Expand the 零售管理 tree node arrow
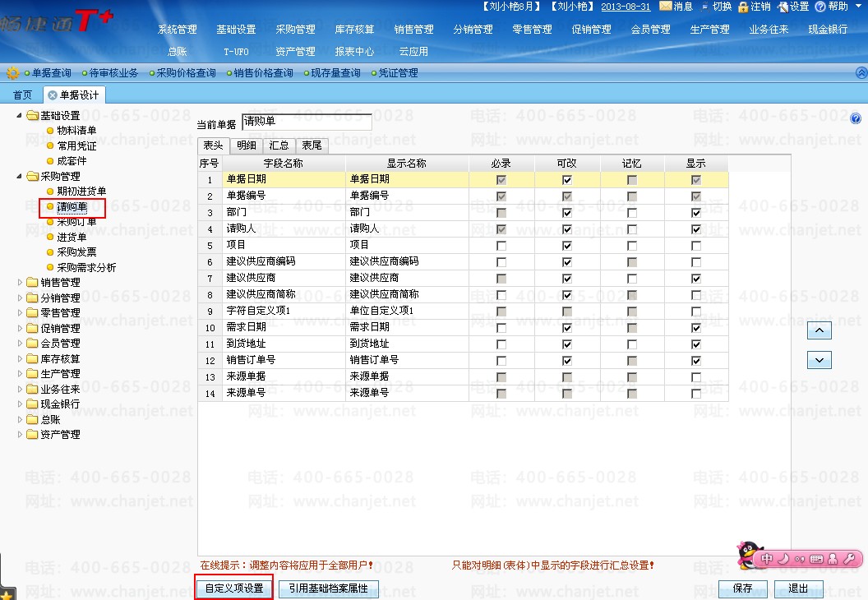This screenshot has height=600, width=868. [20, 312]
